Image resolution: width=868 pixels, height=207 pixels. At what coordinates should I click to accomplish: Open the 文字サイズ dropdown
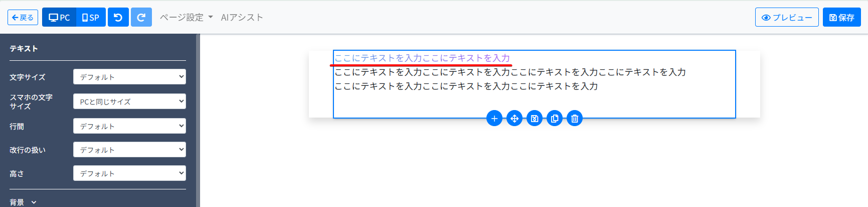(129, 77)
